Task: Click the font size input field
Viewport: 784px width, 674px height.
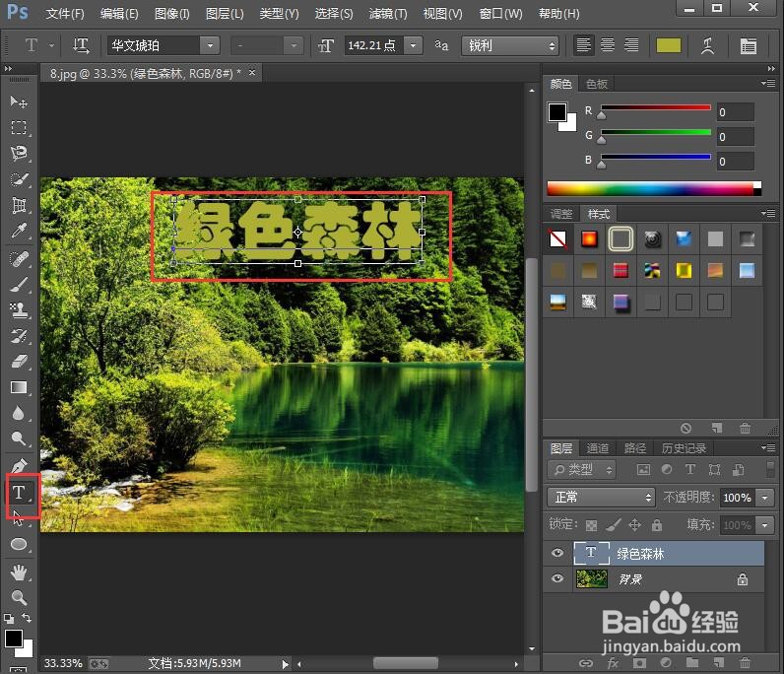Action: point(373,45)
